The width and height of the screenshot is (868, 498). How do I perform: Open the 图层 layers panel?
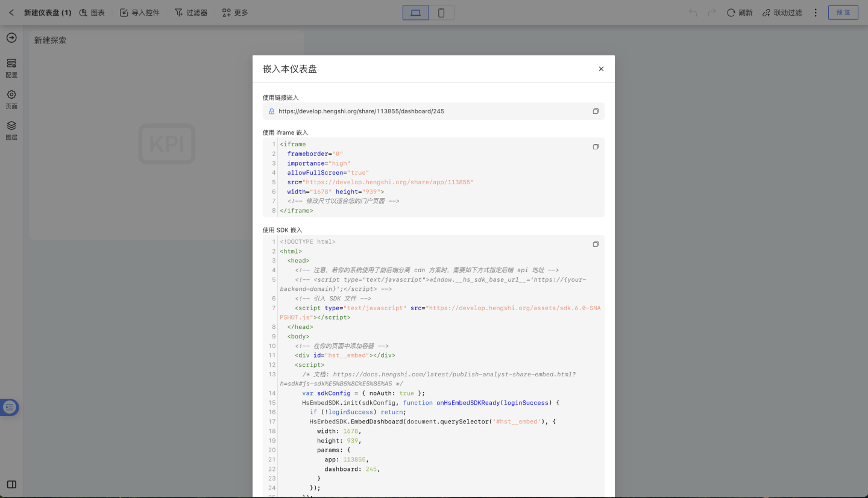pos(11,130)
